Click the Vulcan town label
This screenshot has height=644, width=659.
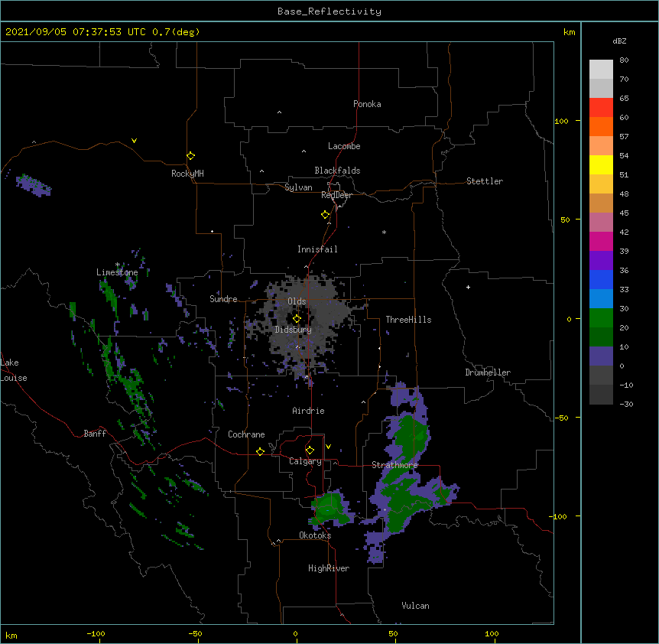[415, 606]
